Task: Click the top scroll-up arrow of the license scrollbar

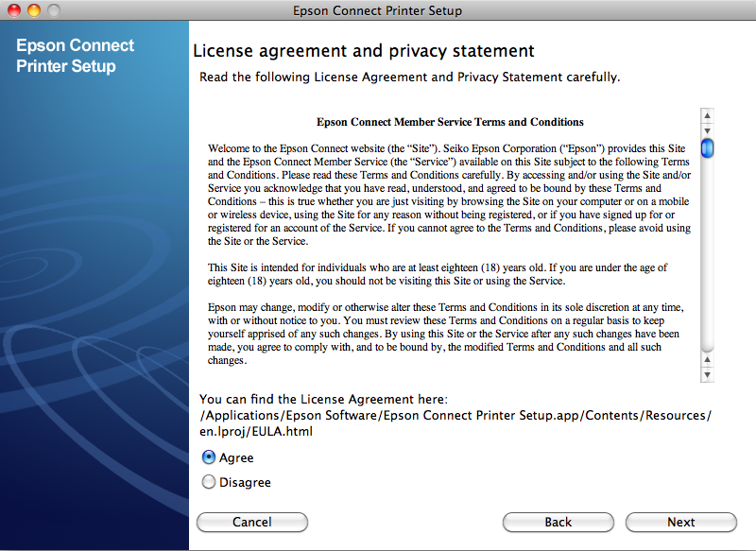Action: [x=707, y=116]
